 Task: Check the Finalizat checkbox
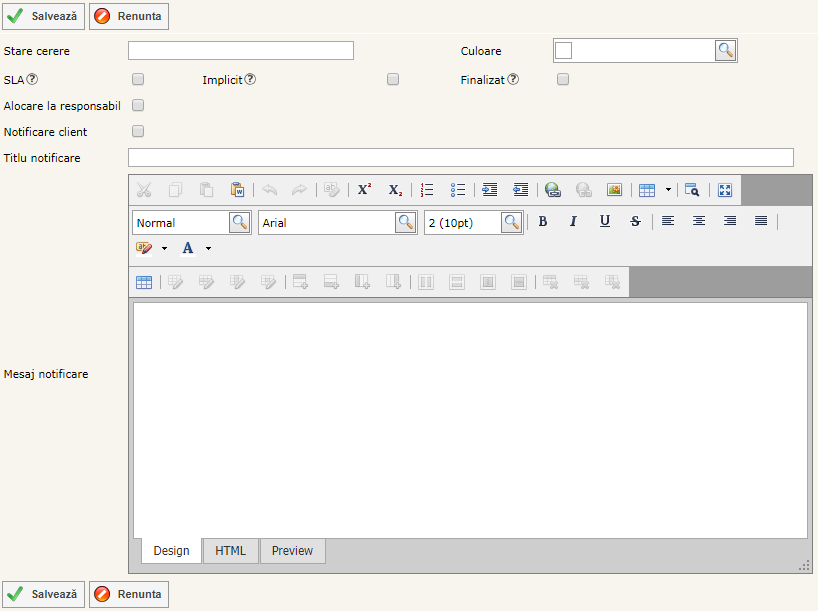click(x=563, y=79)
